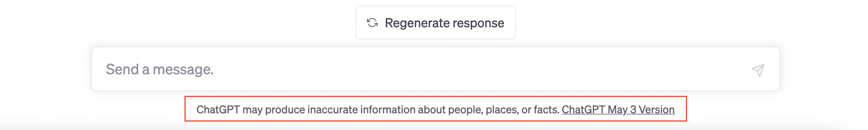The height and width of the screenshot is (130, 868).
Task: Click the "may produce inaccurate information" phrase
Action: (329, 110)
